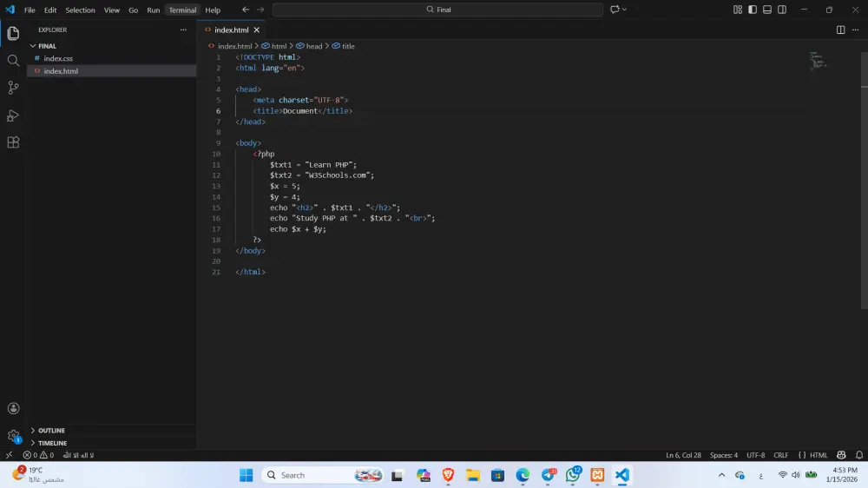Click the Arabic status bar text item
The image size is (868, 488).
[x=78, y=455]
